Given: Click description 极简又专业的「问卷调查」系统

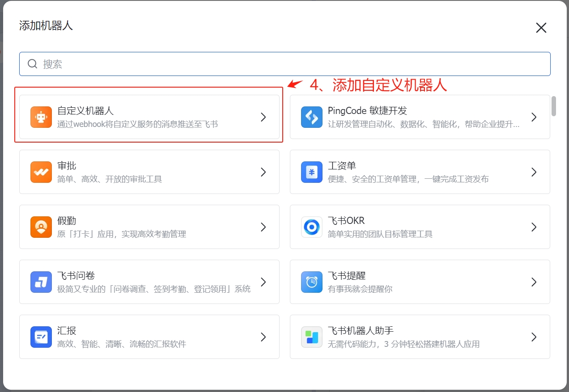Looking at the screenshot, I should click(x=154, y=289).
